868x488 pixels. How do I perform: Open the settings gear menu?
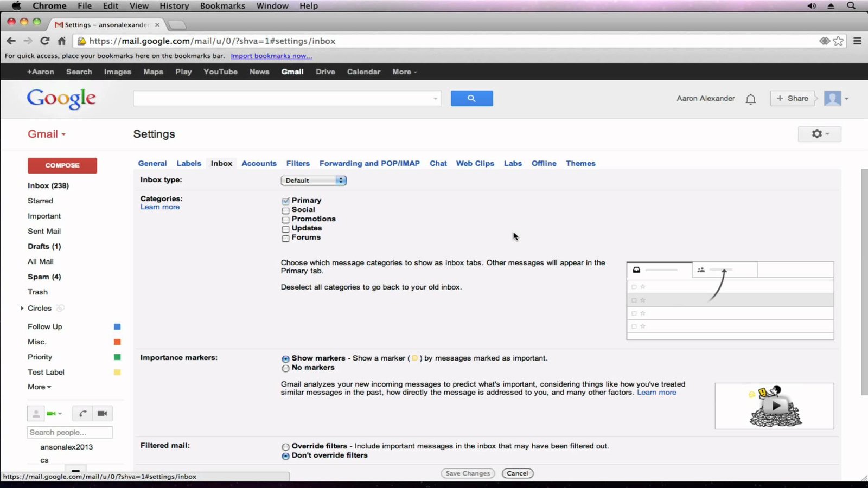(819, 134)
